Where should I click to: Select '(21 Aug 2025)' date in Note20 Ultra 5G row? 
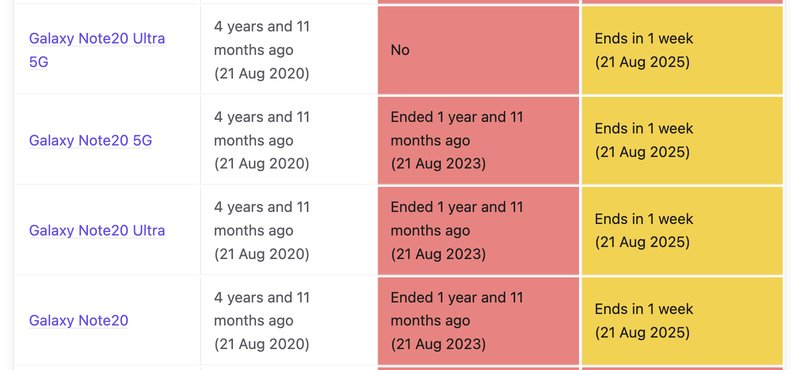tap(642, 62)
